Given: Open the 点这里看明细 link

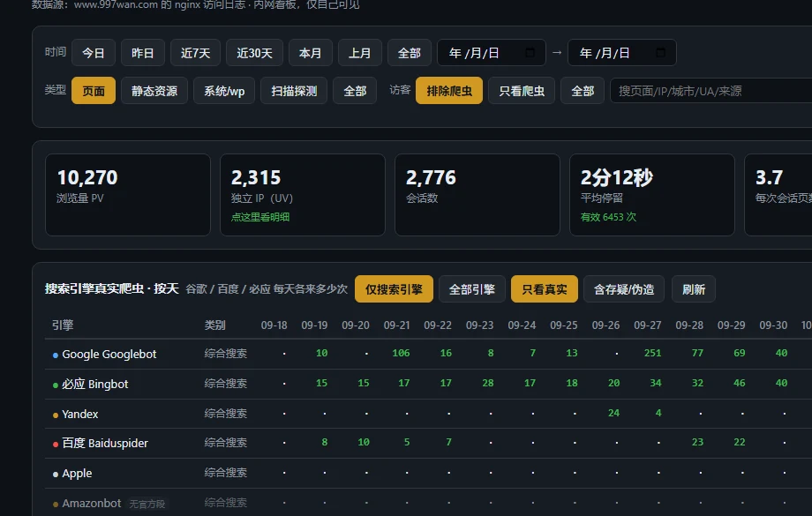Looking at the screenshot, I should (260, 217).
